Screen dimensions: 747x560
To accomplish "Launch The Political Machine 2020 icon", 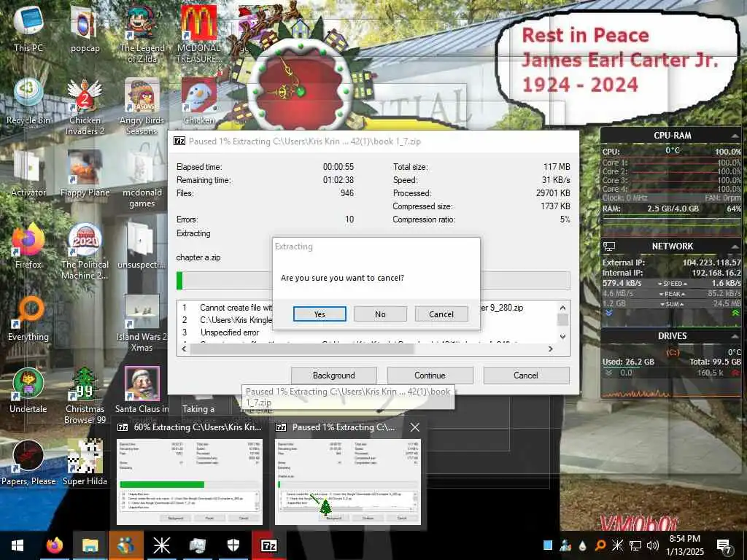I will [85, 252].
